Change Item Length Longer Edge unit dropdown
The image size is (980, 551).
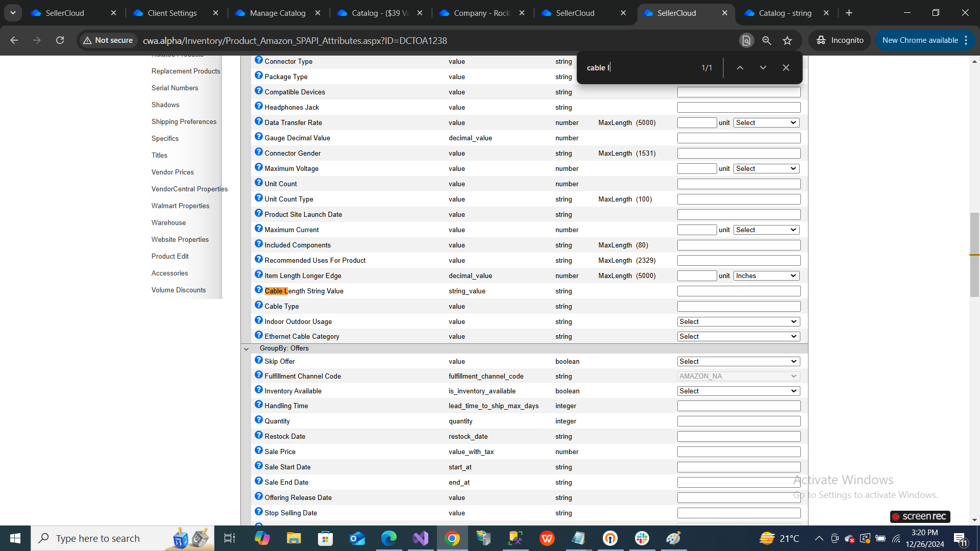[766, 275]
